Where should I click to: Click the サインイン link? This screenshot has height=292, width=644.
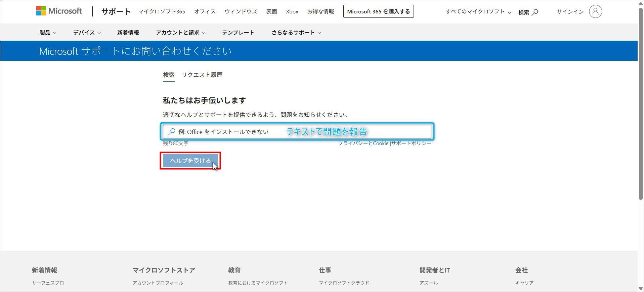coord(570,11)
